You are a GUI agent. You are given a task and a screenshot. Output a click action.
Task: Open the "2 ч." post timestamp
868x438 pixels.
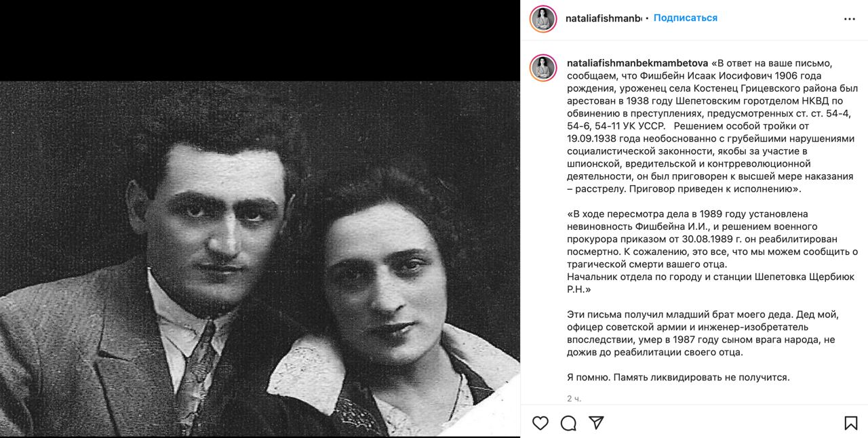(574, 399)
